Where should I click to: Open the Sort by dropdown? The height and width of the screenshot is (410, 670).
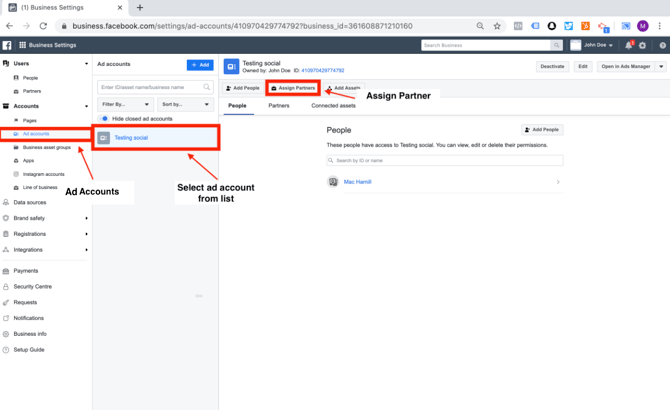(x=186, y=104)
